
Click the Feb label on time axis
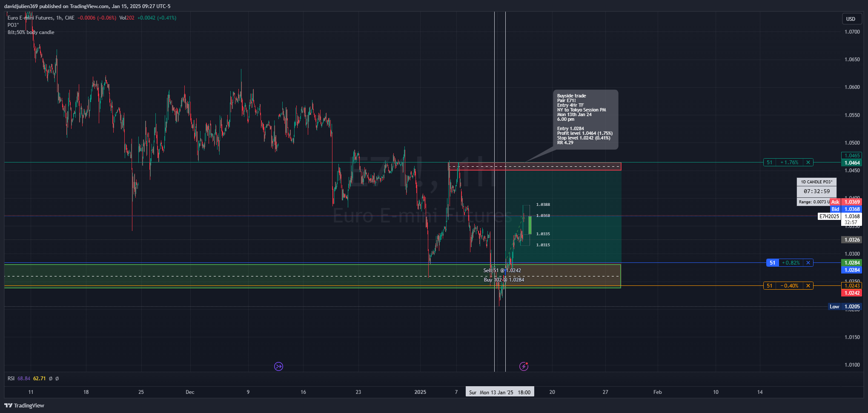[x=658, y=392]
